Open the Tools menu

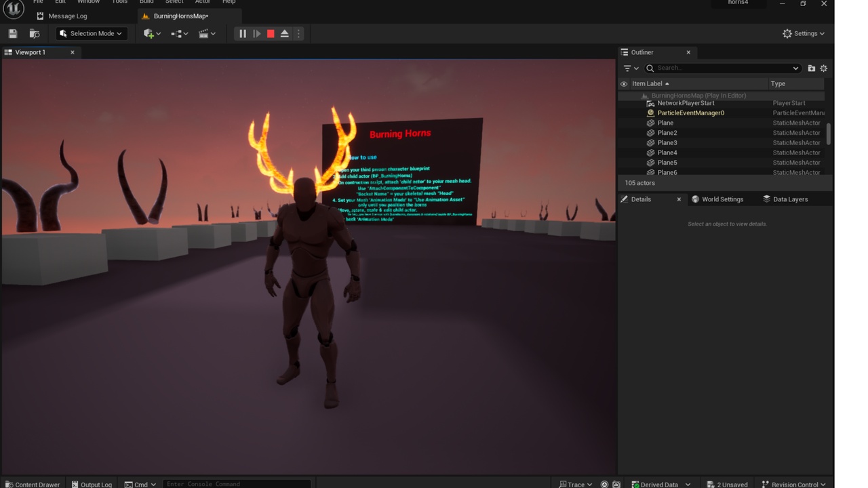(119, 2)
